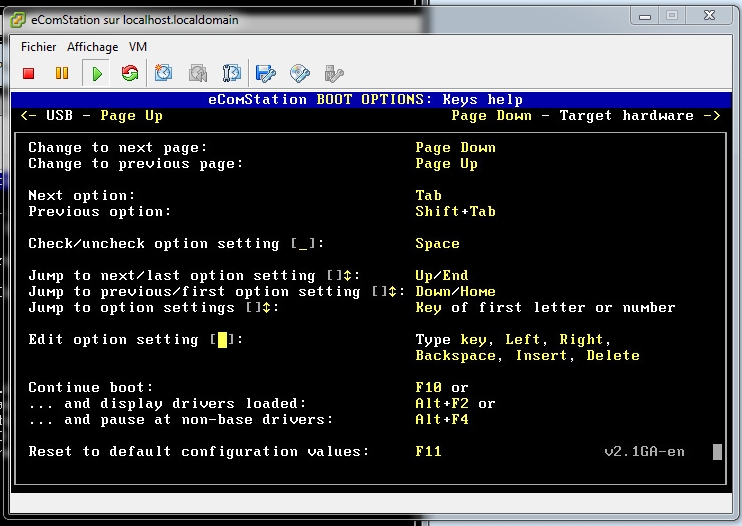Click the last toolbar icon with wrench
Image resolution: width=742 pixels, height=526 pixels.
334,73
